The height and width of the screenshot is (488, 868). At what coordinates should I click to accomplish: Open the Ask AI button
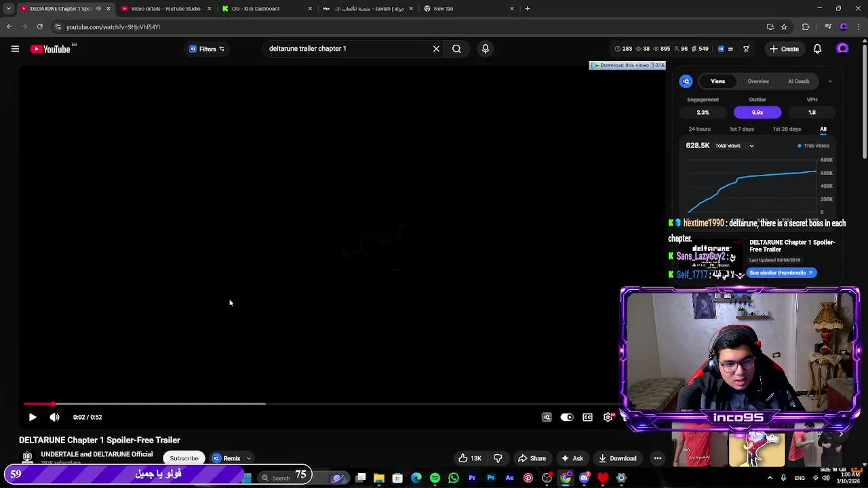(572, 459)
